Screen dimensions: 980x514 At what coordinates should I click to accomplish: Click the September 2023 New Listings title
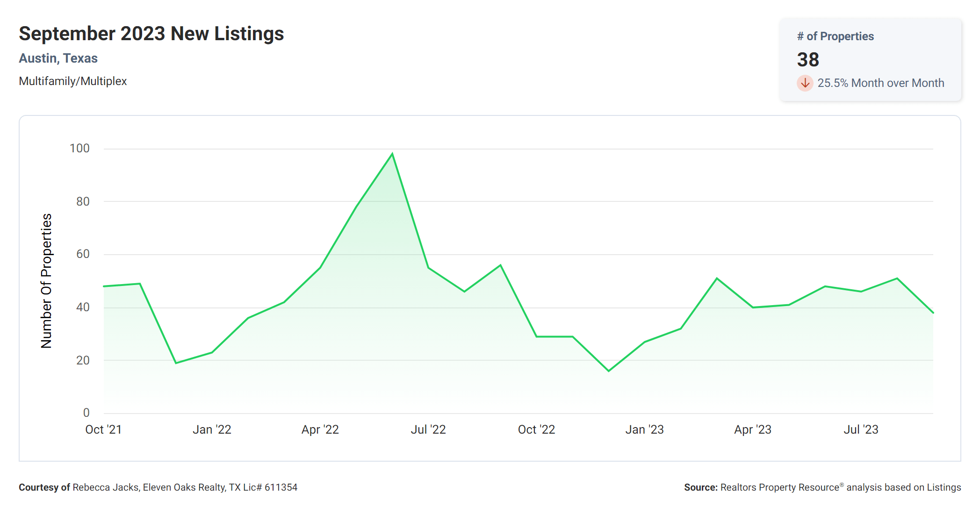(151, 34)
